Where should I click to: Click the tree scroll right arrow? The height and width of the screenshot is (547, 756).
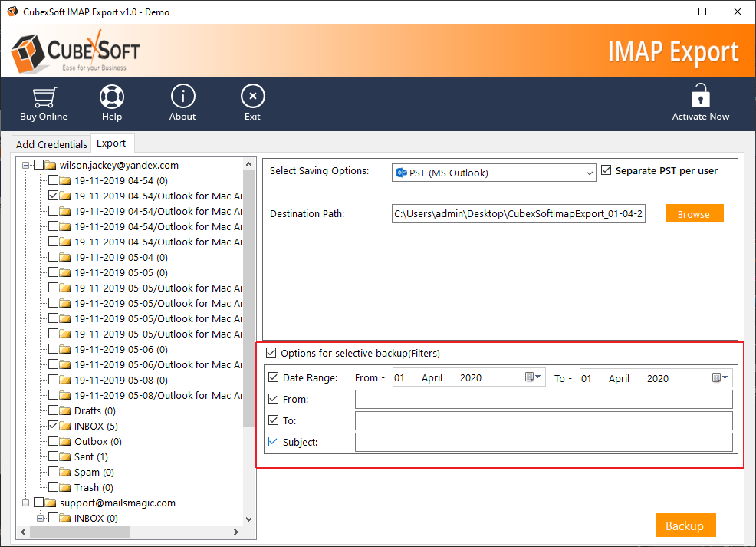point(235,532)
